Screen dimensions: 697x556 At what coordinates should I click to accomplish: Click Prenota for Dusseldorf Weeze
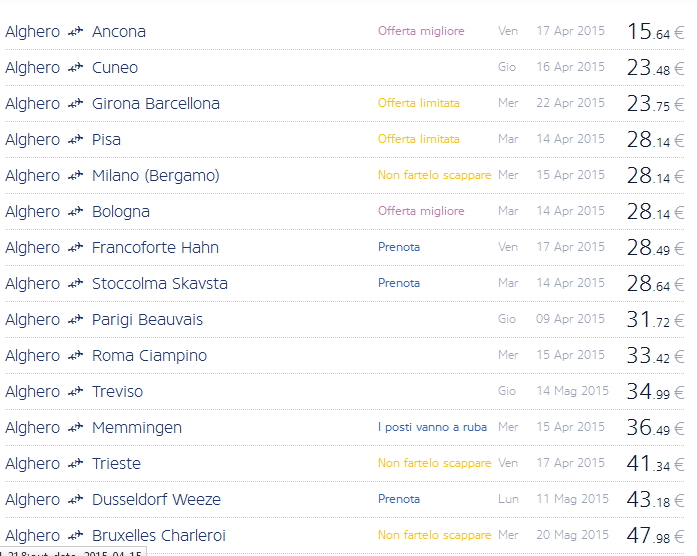coord(399,499)
